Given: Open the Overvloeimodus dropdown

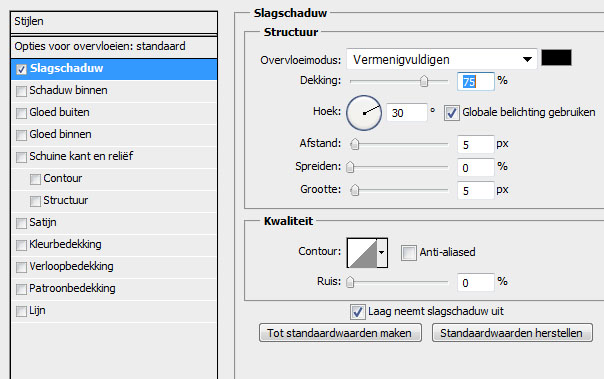Looking at the screenshot, I should pos(441,59).
